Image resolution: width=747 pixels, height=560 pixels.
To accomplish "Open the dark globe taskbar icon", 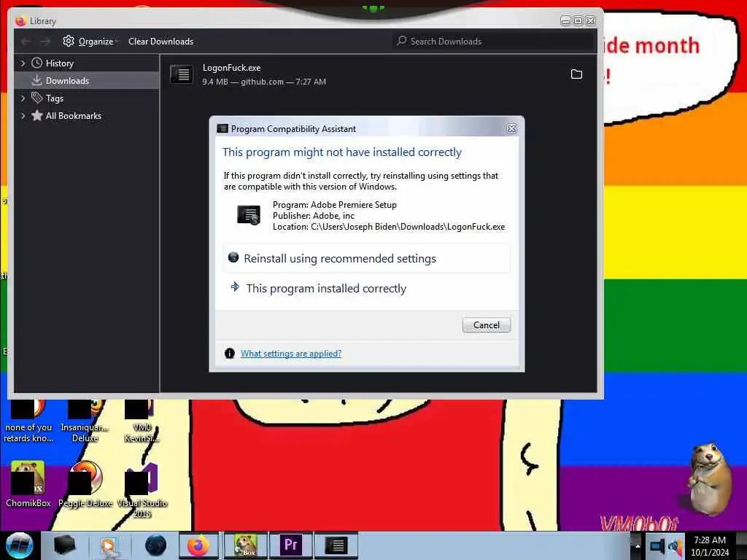I will [x=155, y=545].
